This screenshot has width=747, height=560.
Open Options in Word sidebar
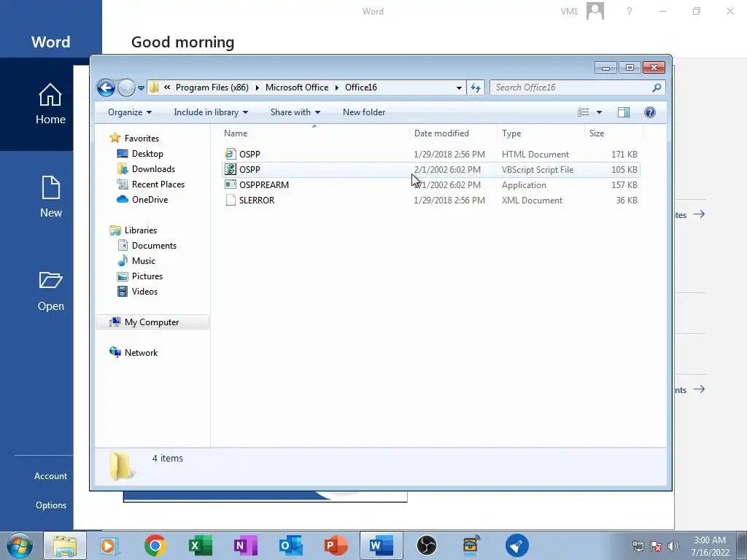50,505
